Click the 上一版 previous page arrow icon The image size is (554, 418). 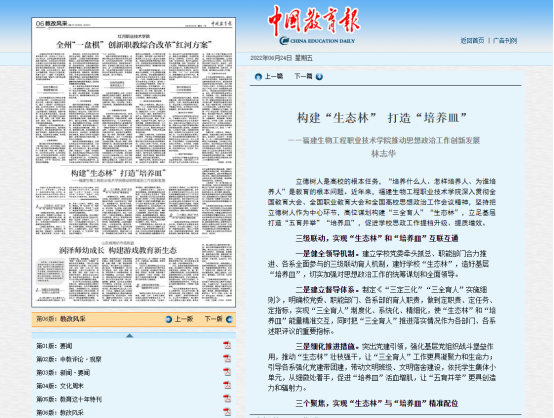169,319
